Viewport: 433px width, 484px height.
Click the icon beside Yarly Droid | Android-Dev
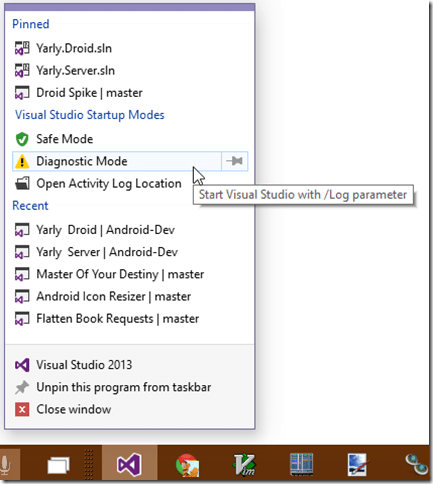point(22,230)
